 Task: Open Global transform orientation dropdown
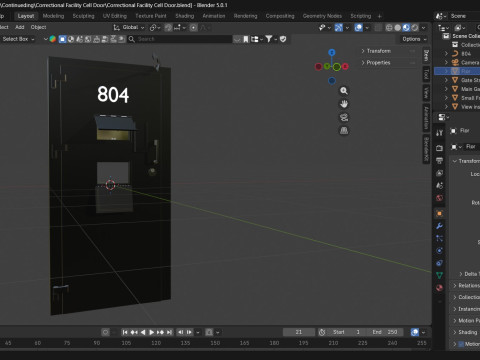[129, 27]
